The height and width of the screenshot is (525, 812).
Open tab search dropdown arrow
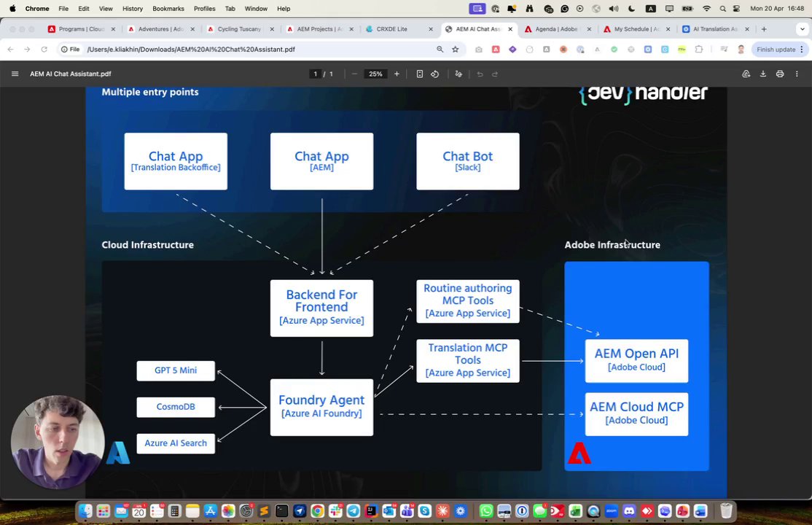(803, 29)
